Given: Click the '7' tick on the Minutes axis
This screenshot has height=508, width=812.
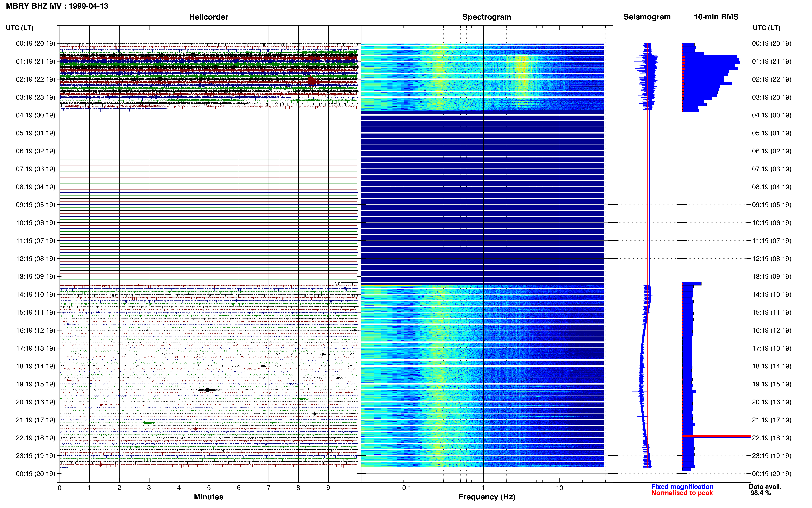Looking at the screenshot, I should [x=269, y=488].
